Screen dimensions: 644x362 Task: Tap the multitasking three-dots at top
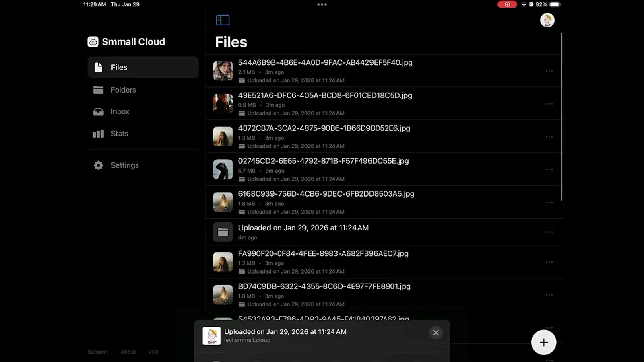click(322, 4)
